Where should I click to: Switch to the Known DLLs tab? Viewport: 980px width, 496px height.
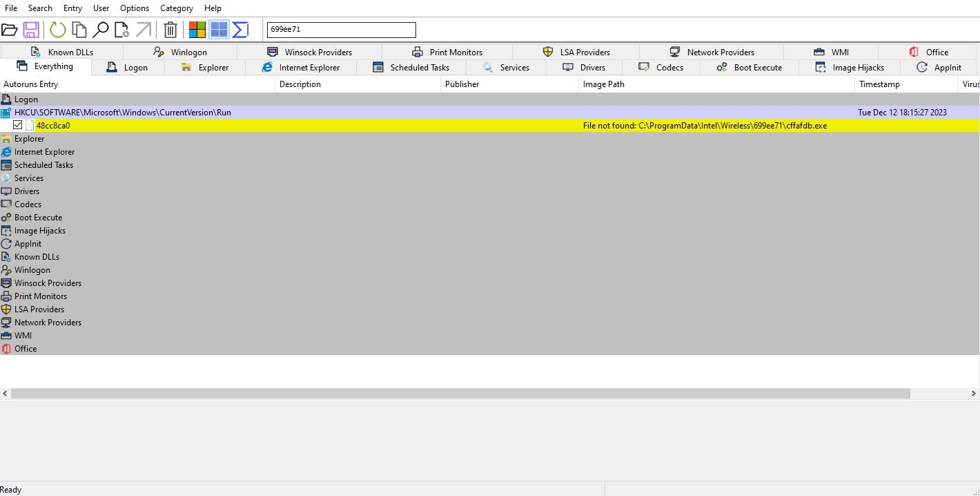(x=62, y=52)
